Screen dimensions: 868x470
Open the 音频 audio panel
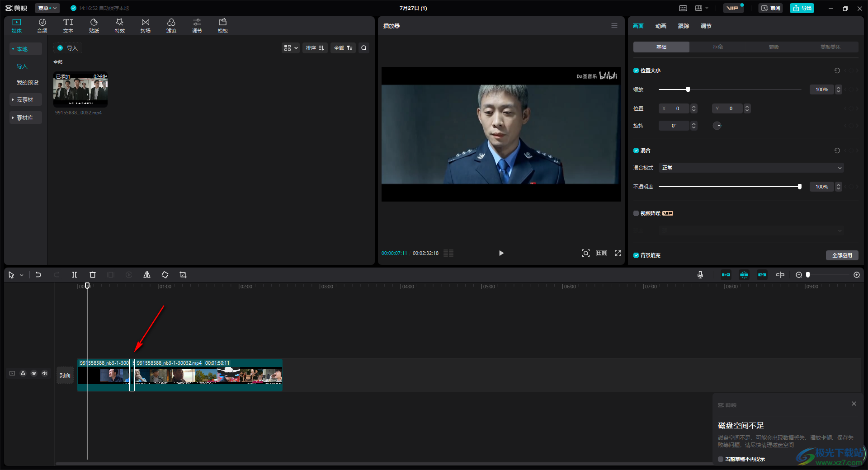click(42, 26)
